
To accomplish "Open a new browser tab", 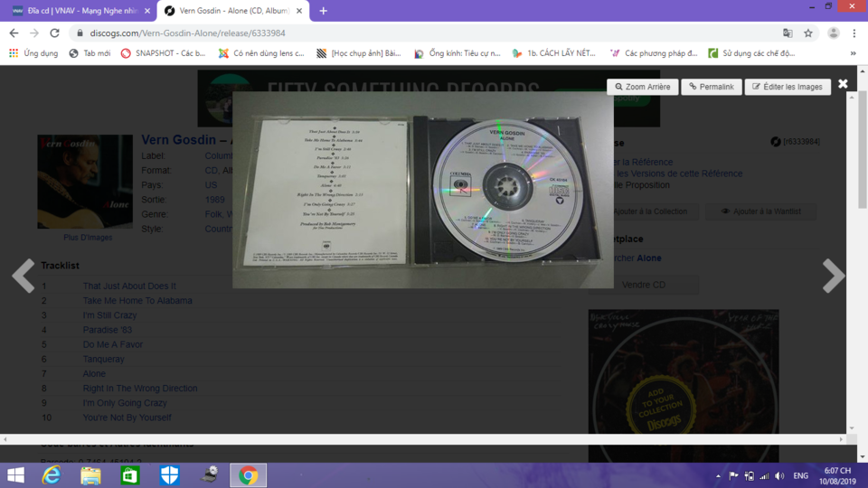I will point(324,11).
